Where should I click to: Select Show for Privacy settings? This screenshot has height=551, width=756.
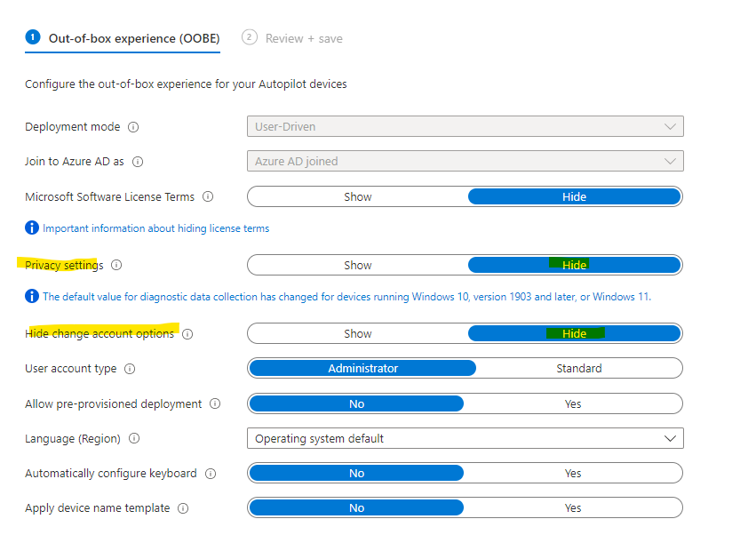tap(357, 264)
